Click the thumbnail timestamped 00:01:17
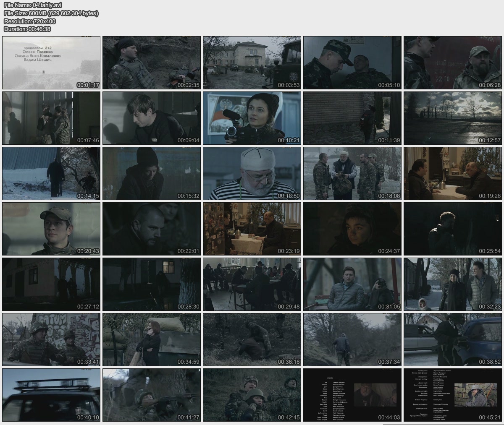 pyautogui.click(x=51, y=63)
